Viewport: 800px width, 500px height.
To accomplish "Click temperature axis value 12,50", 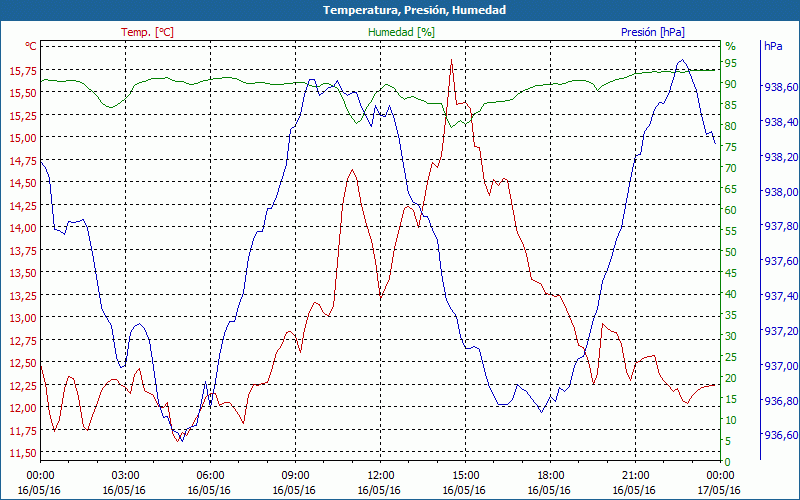I will point(23,362).
